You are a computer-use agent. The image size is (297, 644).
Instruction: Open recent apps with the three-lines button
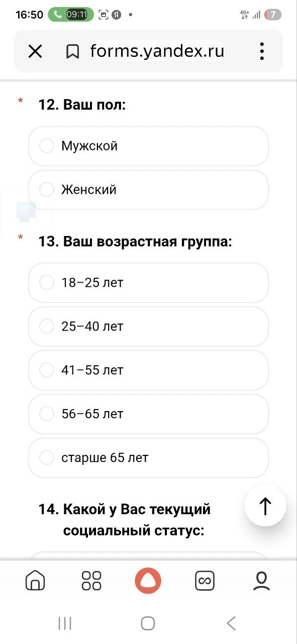pos(65,624)
